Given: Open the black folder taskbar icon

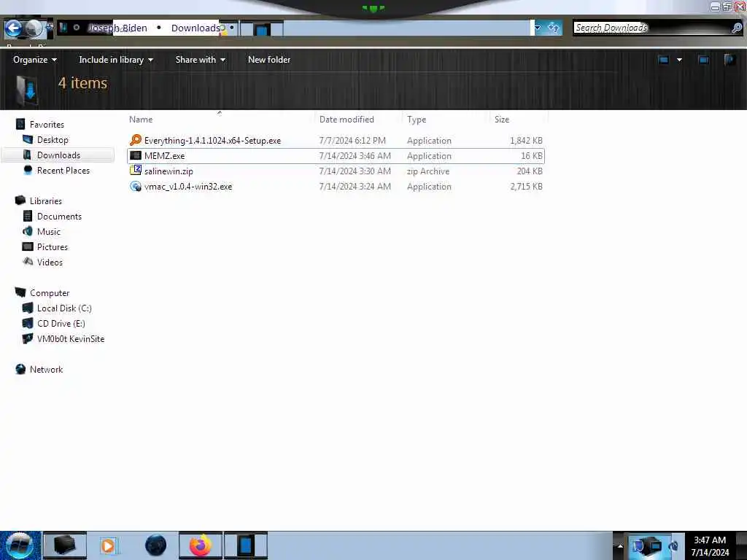Looking at the screenshot, I should (x=65, y=545).
